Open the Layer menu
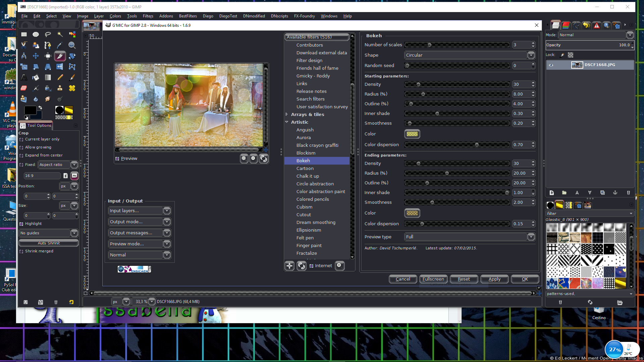This screenshot has height=362, width=644. click(x=99, y=16)
